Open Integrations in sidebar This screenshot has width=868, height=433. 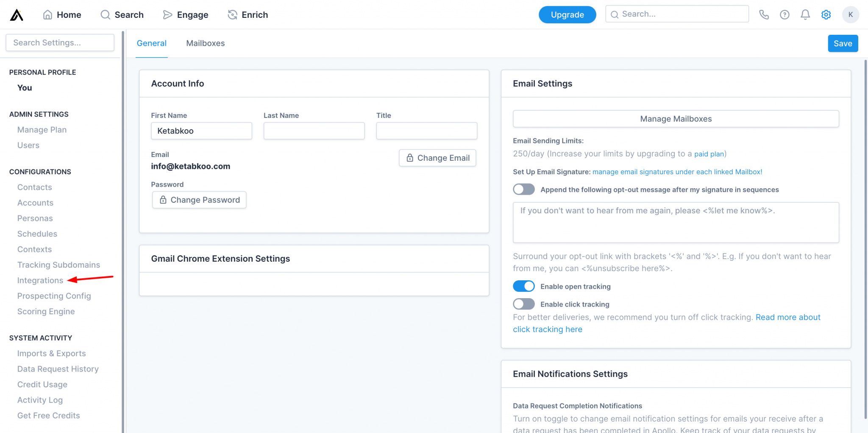pyautogui.click(x=40, y=280)
